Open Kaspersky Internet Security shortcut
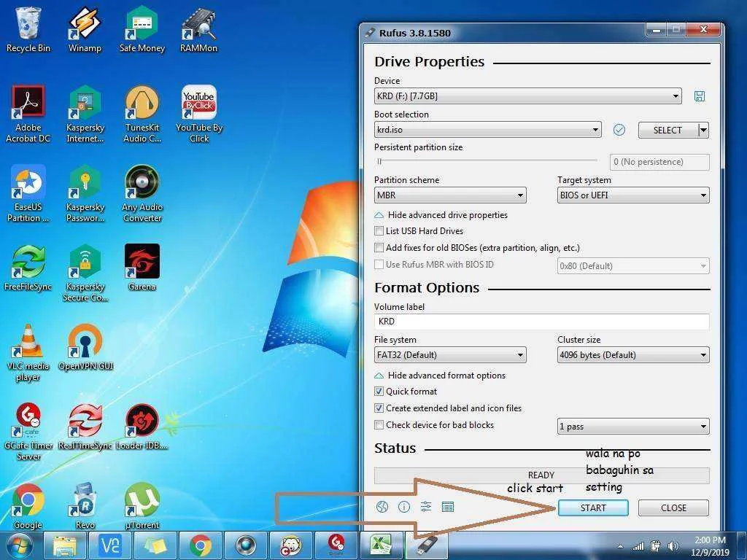Image resolution: width=747 pixels, height=560 pixels. (85, 114)
